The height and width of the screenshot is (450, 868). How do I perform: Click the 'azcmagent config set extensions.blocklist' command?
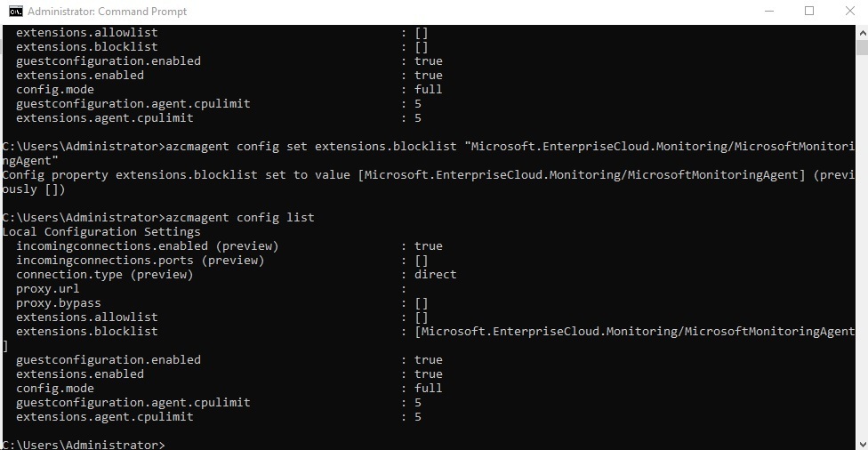(x=310, y=147)
